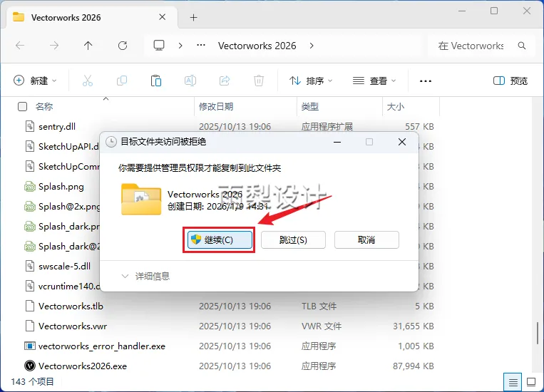Go back with the left arrow

tap(20, 46)
